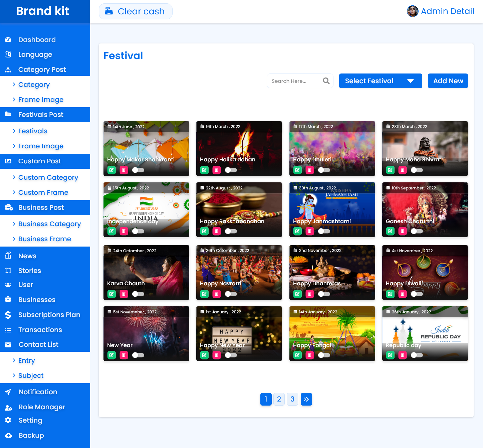Click the Clear cash button
This screenshot has height=448, width=483.
(136, 11)
